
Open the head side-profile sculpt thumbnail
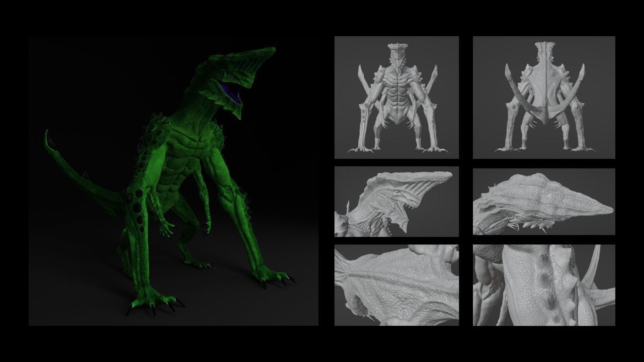pyautogui.click(x=396, y=202)
